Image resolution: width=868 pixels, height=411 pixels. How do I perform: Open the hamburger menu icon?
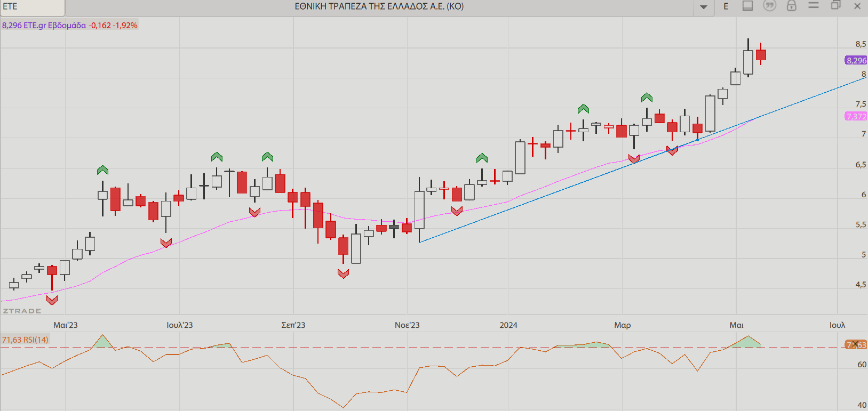click(x=814, y=5)
